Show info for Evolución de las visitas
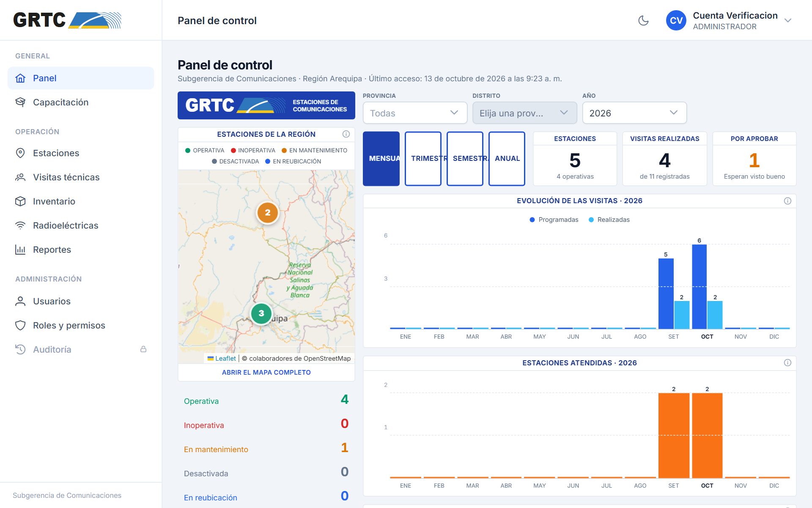 [x=787, y=201]
